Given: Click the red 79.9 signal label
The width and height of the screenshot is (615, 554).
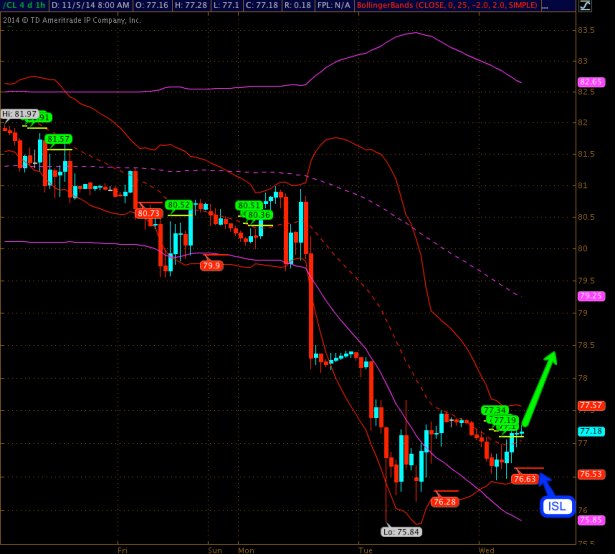Looking at the screenshot, I should coord(211,266).
